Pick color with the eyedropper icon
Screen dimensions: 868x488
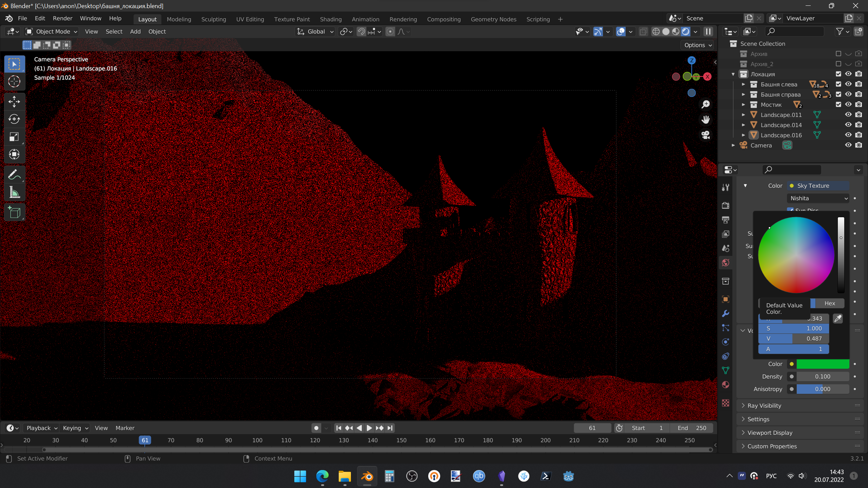coord(837,319)
